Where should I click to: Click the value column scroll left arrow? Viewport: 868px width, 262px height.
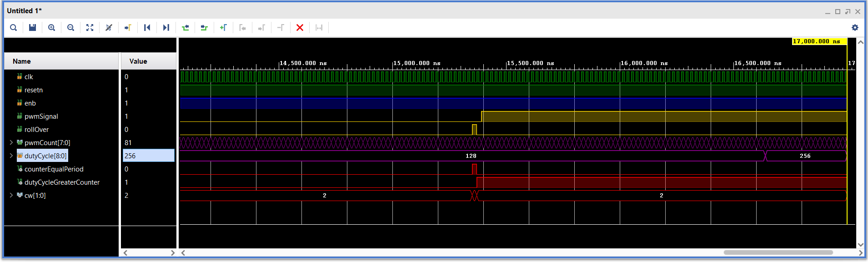point(125,253)
